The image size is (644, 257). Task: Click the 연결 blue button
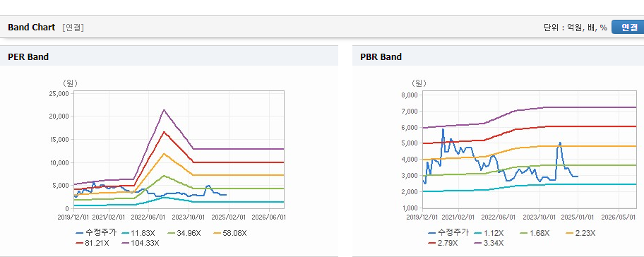point(628,27)
